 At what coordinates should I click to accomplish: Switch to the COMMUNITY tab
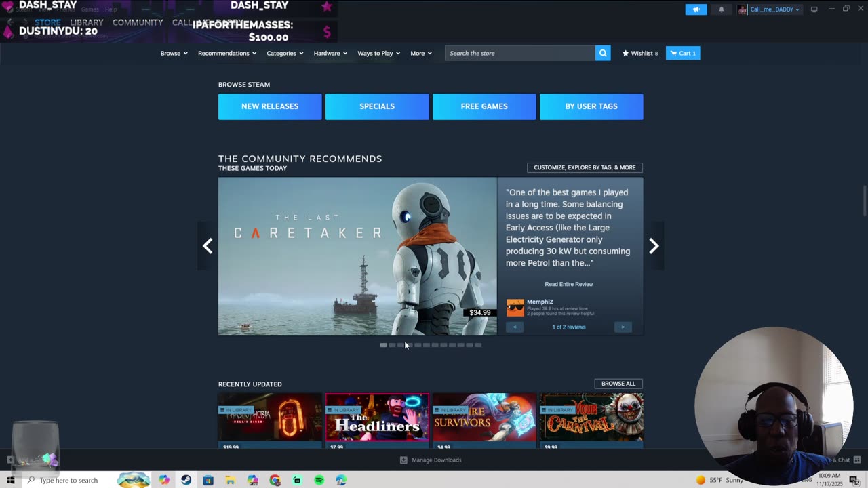click(x=138, y=22)
